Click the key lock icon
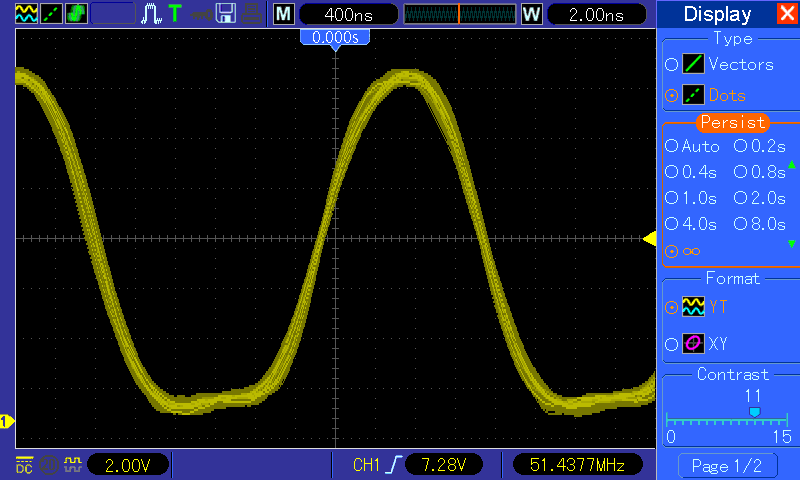Image resolution: width=800 pixels, height=480 pixels. [202, 14]
